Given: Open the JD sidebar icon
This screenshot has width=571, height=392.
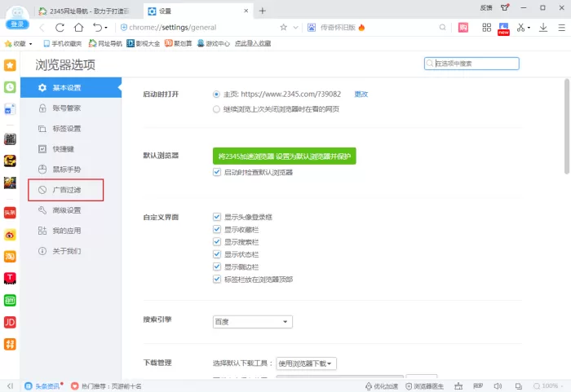Looking at the screenshot, I should [10, 322].
